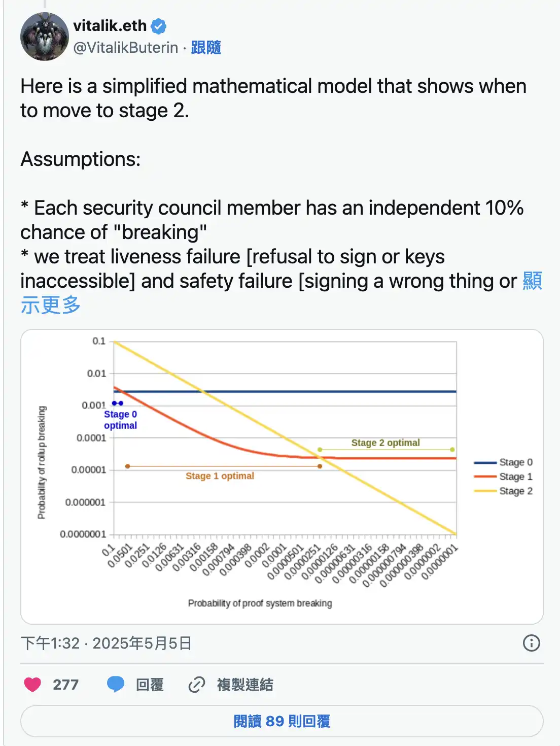560x746 pixels.
Task: Click the 複製連結 copy link label
Action: [245, 685]
